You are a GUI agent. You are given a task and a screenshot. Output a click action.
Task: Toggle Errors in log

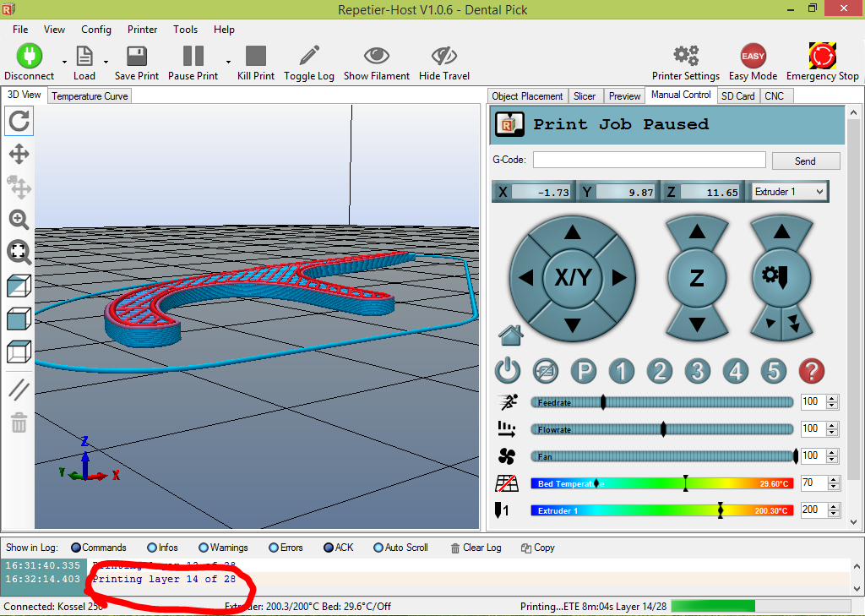tap(286, 548)
